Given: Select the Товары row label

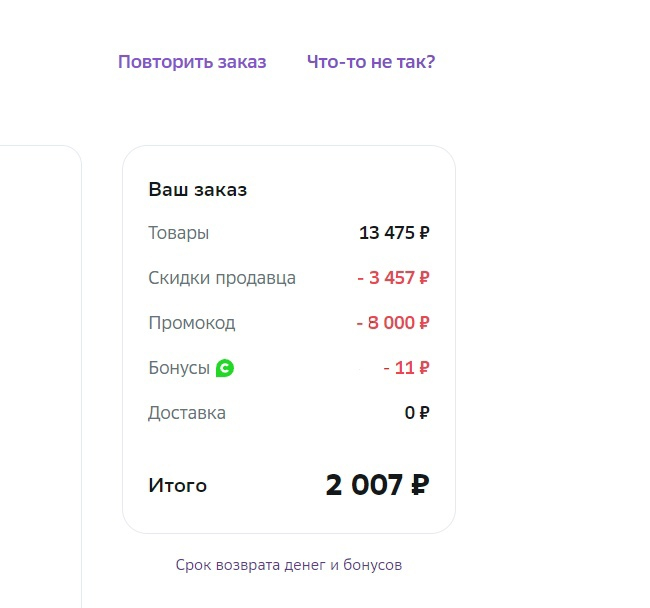Looking at the screenshot, I should 179,234.
